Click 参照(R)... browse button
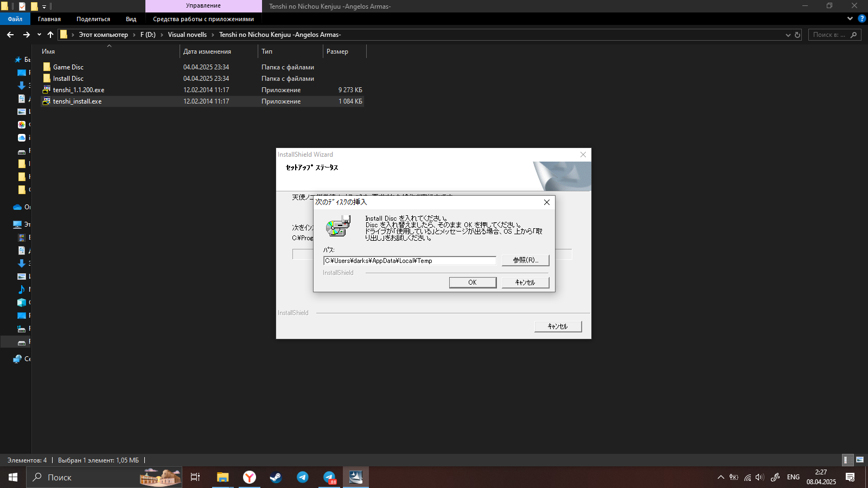868x488 pixels. pos(525,260)
